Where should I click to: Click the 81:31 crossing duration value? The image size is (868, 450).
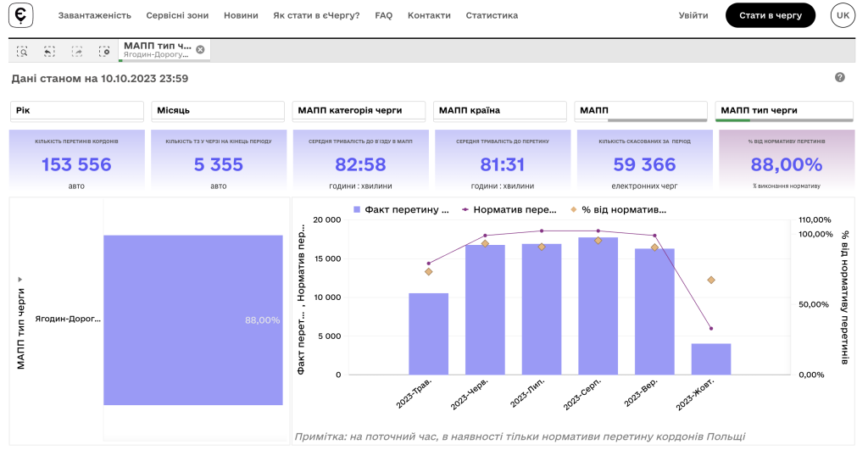[502, 164]
